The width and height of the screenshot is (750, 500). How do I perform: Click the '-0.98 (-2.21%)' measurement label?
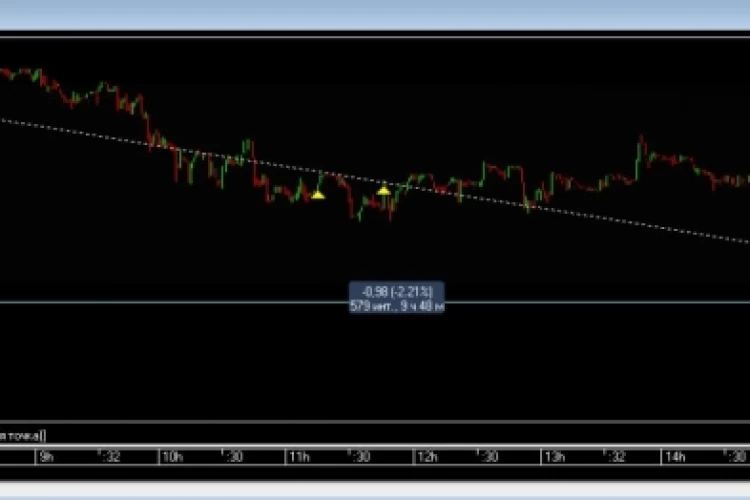pos(397,291)
